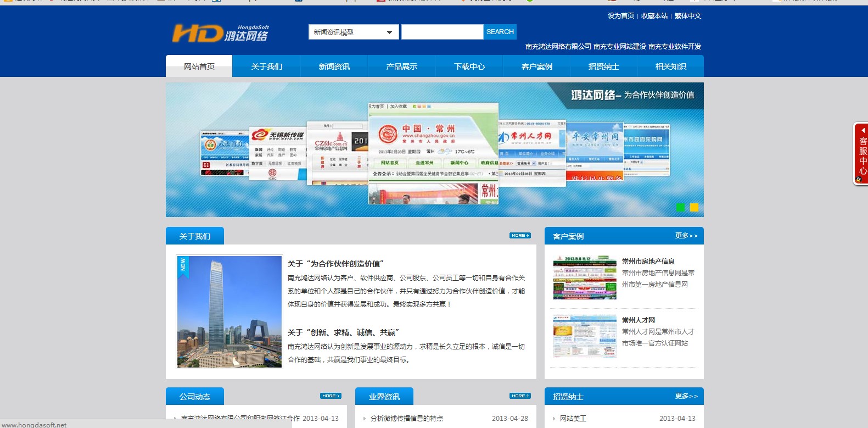Screen dimensions: 868x428
Task: Click the search text input field
Action: tap(442, 32)
